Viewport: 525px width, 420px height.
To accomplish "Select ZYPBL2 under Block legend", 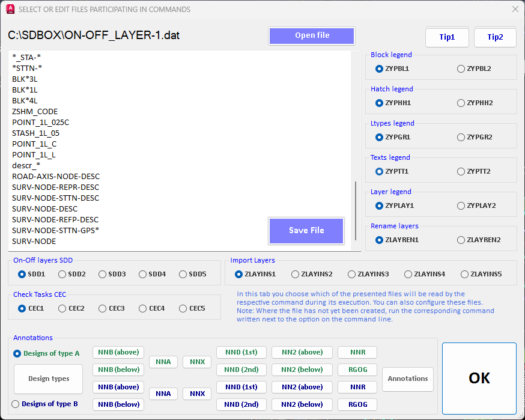I will 474,68.
